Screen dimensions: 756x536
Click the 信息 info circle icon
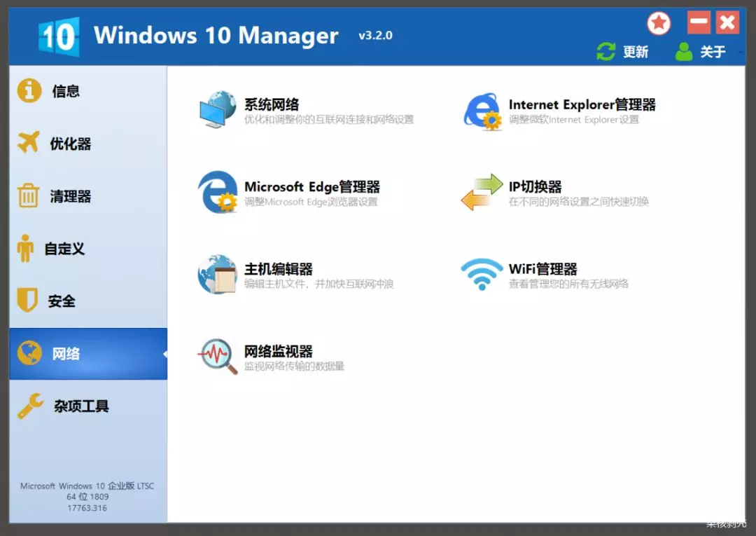29,90
